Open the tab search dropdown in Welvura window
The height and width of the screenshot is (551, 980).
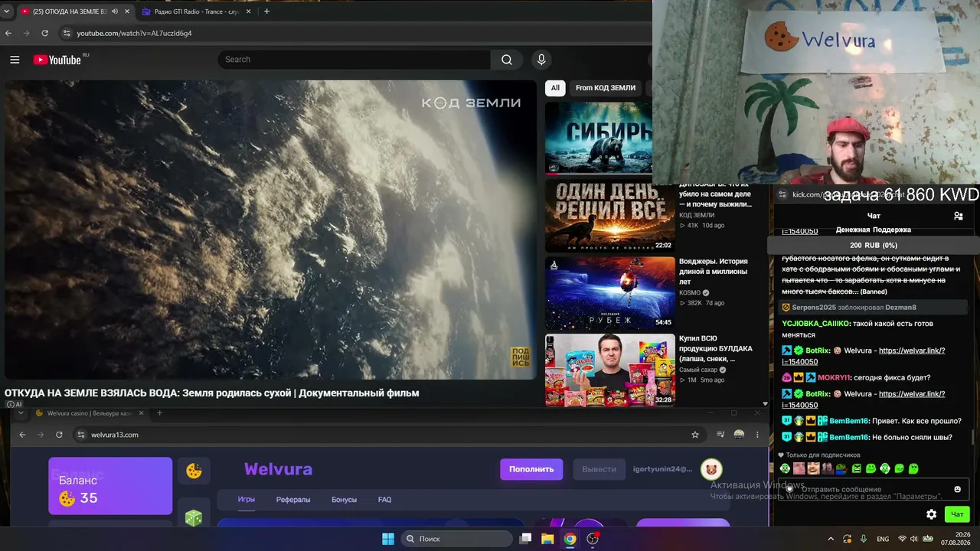(x=20, y=413)
